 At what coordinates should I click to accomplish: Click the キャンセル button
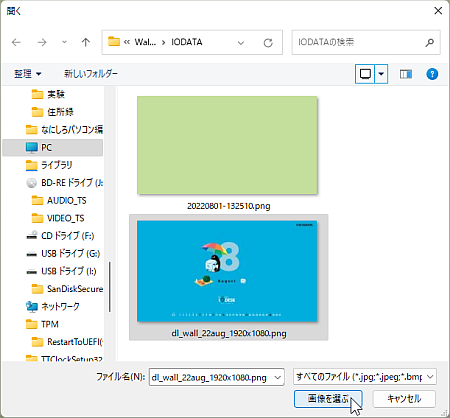pyautogui.click(x=404, y=399)
